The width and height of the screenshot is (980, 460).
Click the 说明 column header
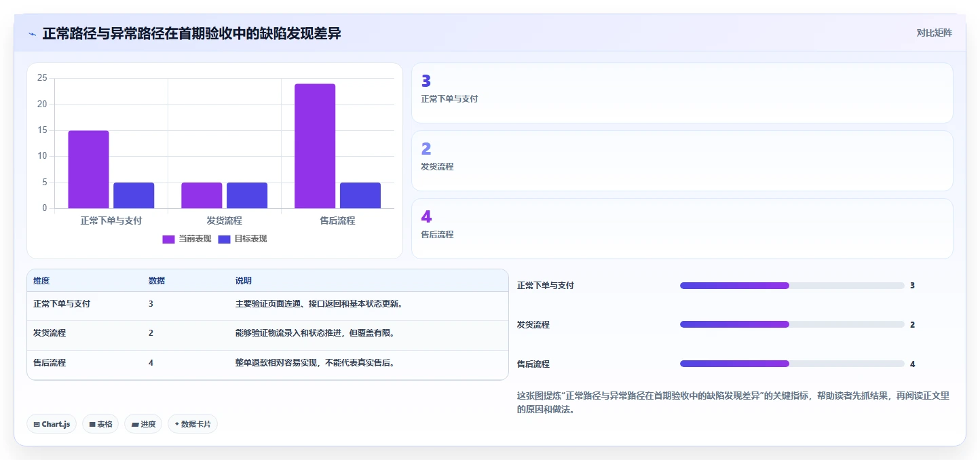click(x=244, y=281)
